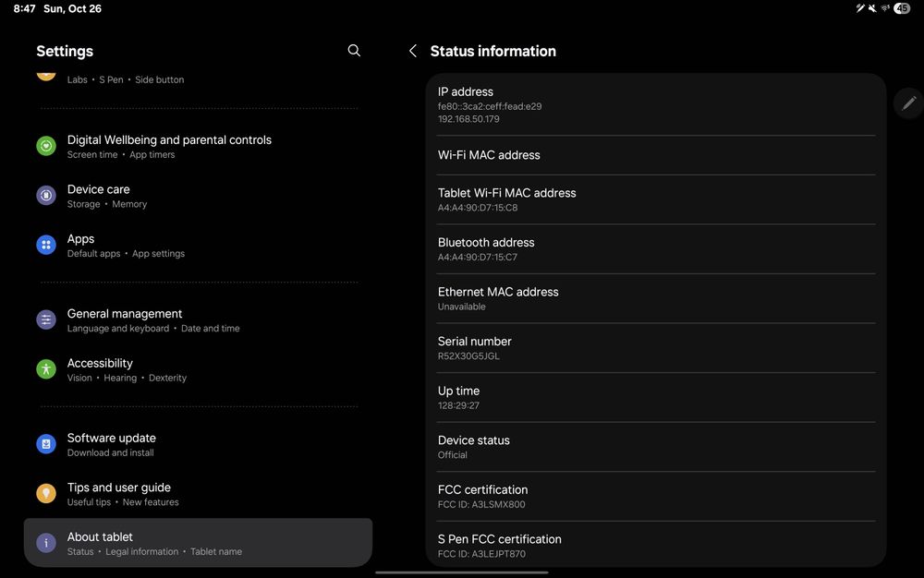Tap the Serial number row
Viewport: 924px width, 578px height.
[655, 348]
